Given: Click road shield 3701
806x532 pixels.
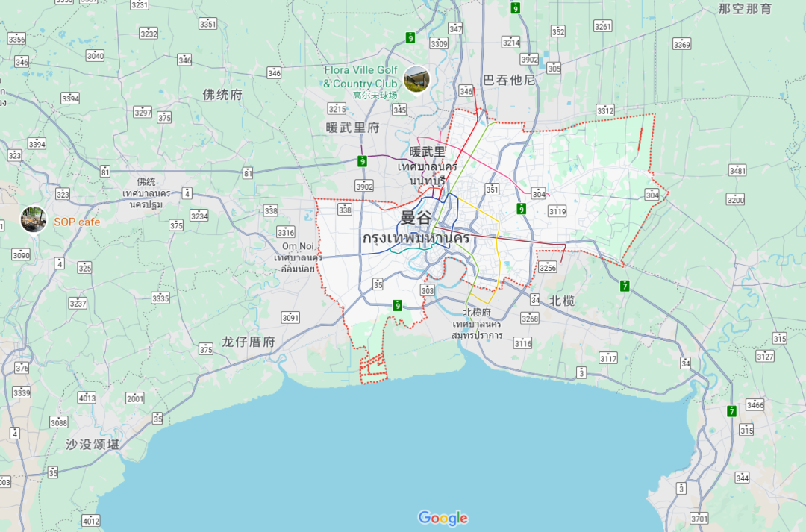Looking at the screenshot, I should (699, 518).
